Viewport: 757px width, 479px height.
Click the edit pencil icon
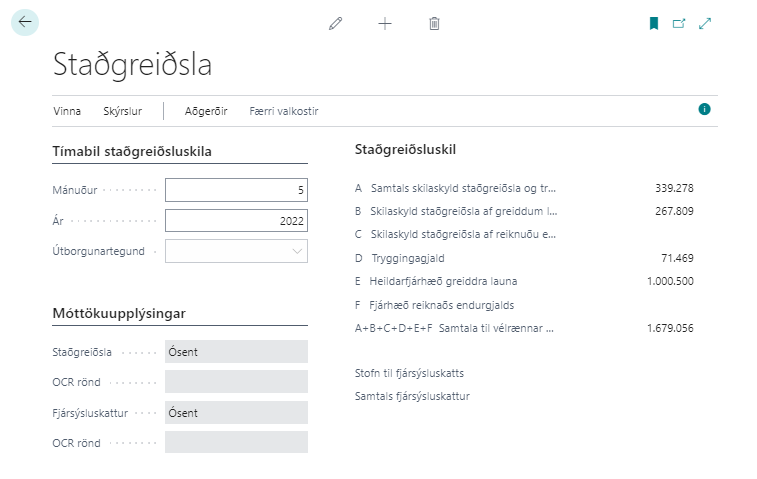[336, 23]
